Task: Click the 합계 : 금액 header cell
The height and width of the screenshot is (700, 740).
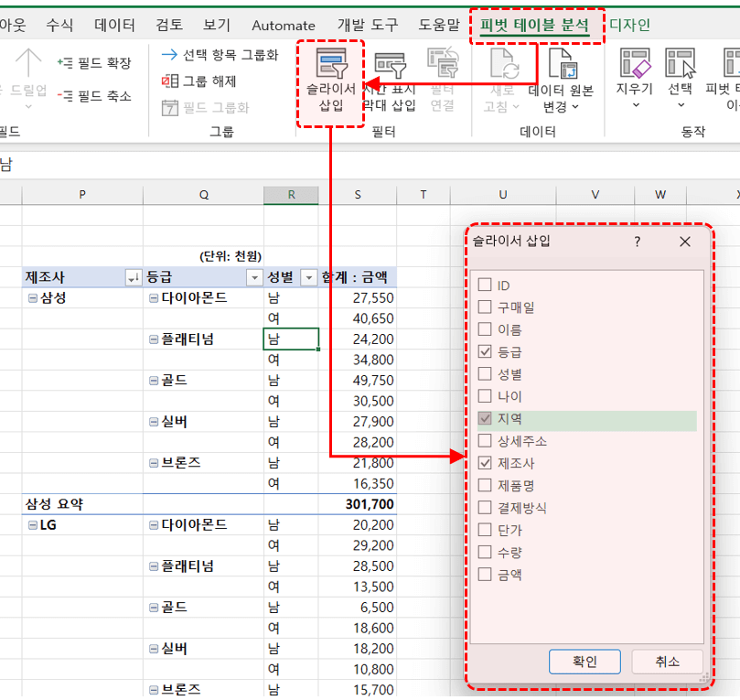Action: pyautogui.click(x=358, y=277)
